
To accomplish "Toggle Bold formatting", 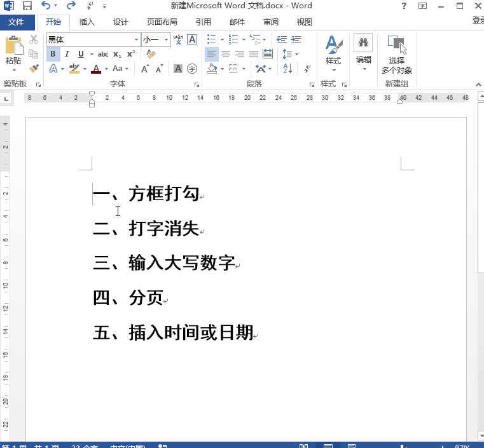I will click(53, 54).
